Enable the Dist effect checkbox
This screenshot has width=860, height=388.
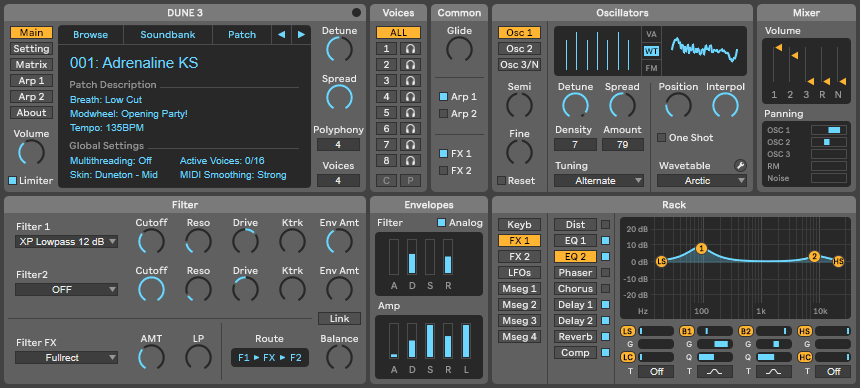coord(606,224)
